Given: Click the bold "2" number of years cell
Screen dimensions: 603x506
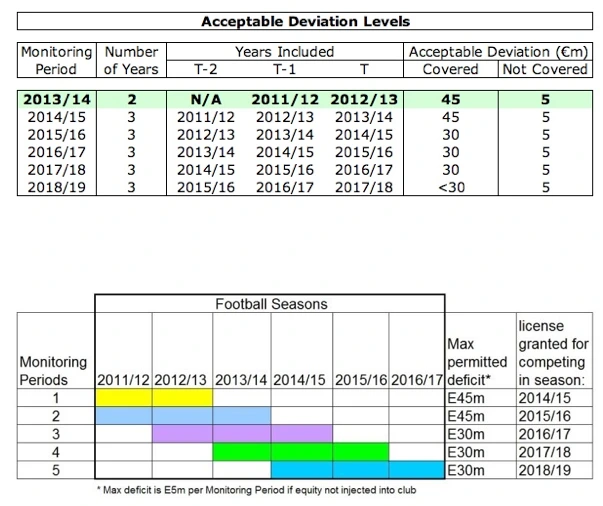Looking at the screenshot, I should click(132, 100).
